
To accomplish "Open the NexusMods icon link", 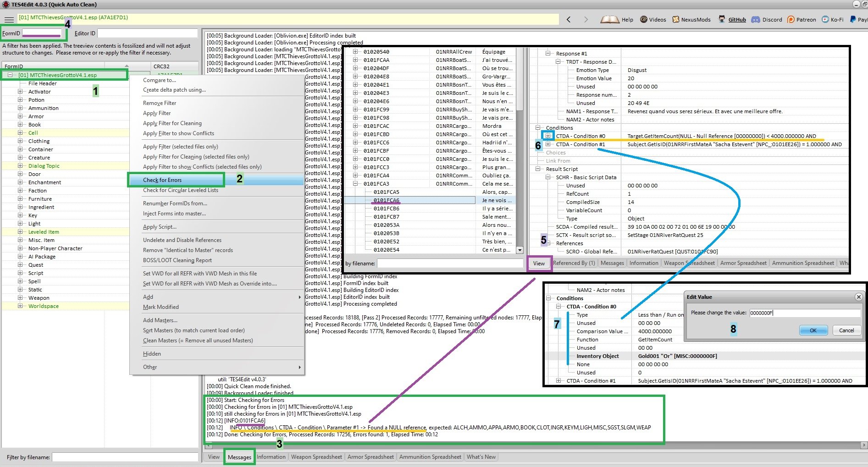I will pos(675,20).
